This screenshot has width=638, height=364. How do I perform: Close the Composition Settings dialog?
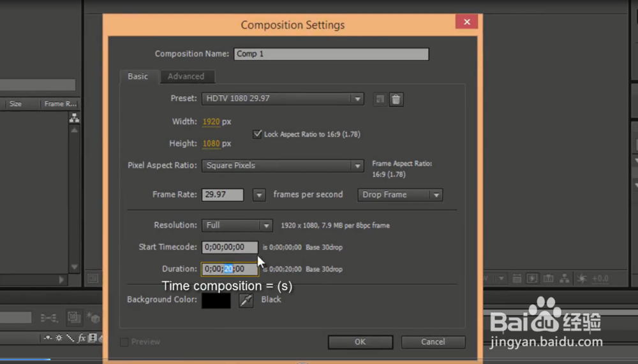467,22
